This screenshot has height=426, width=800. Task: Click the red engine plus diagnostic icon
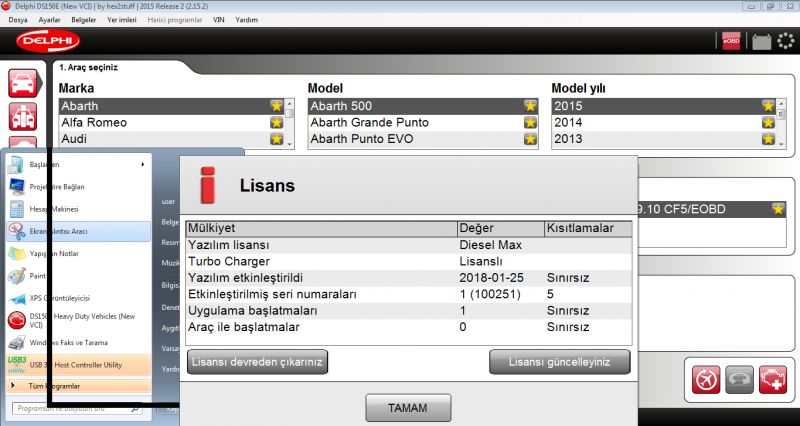pos(773,380)
